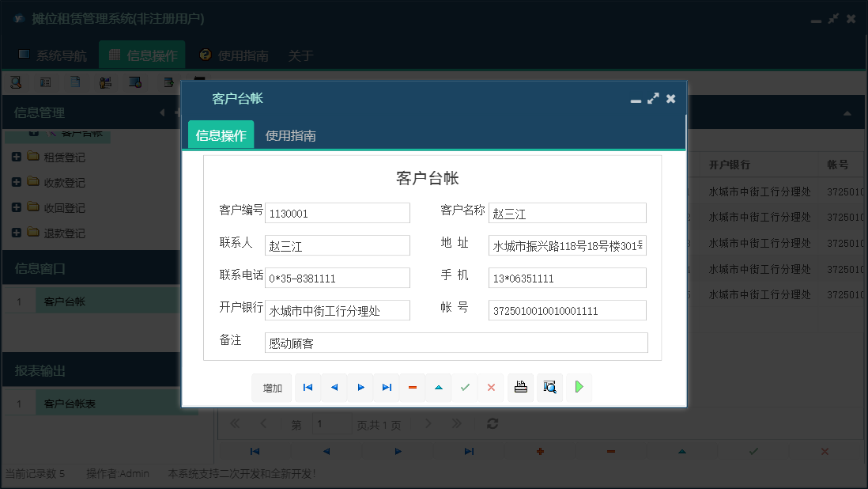This screenshot has width=868, height=489.
Task: Collapse the 信息管理 panel with its arrow
Action: pyautogui.click(x=164, y=112)
